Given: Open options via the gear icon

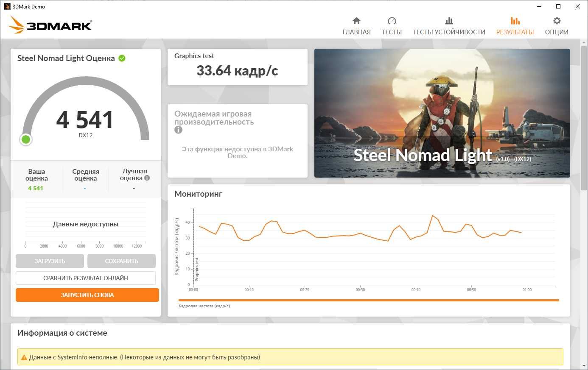Looking at the screenshot, I should click(x=557, y=21).
